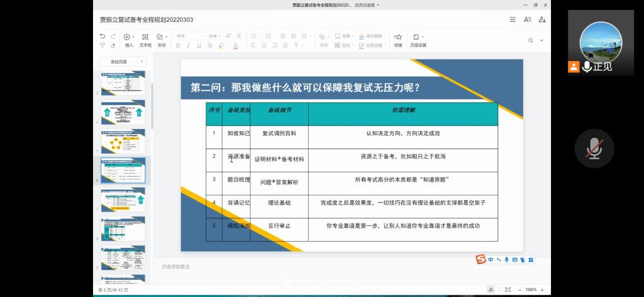Click the undo arrow in the toolbar
Viewport: 644px width, 297px height.
pos(103,36)
